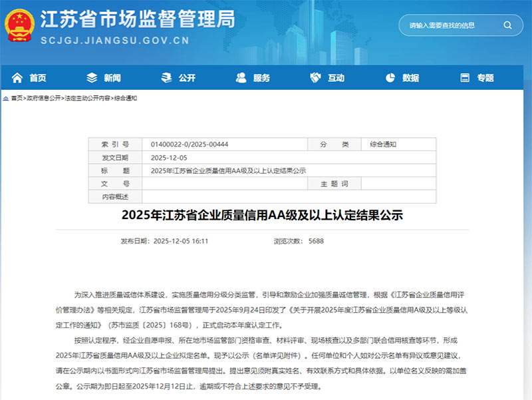532x400 pixels.
Task: Click the person icon next to 服务
Action: tap(240, 77)
